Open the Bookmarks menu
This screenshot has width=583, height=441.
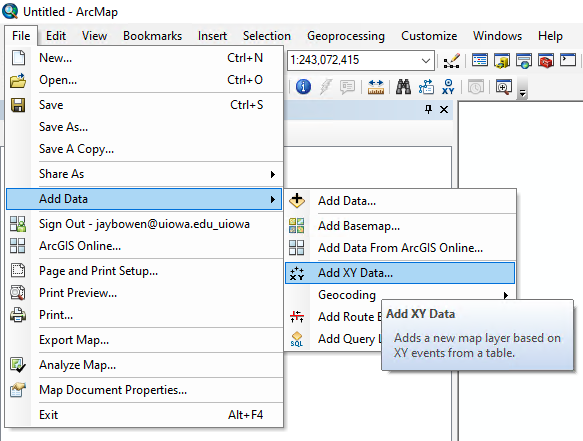click(152, 36)
